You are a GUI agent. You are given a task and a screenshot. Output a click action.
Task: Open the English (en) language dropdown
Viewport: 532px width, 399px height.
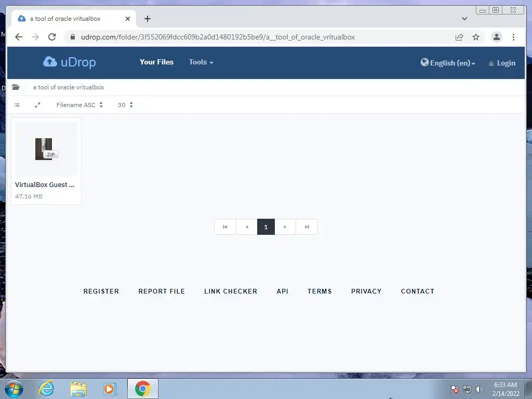click(x=448, y=63)
